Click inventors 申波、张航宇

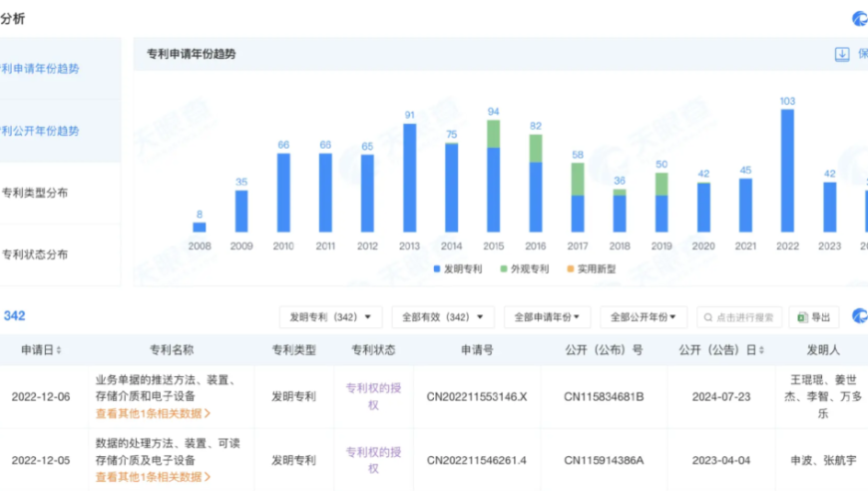pos(823,460)
